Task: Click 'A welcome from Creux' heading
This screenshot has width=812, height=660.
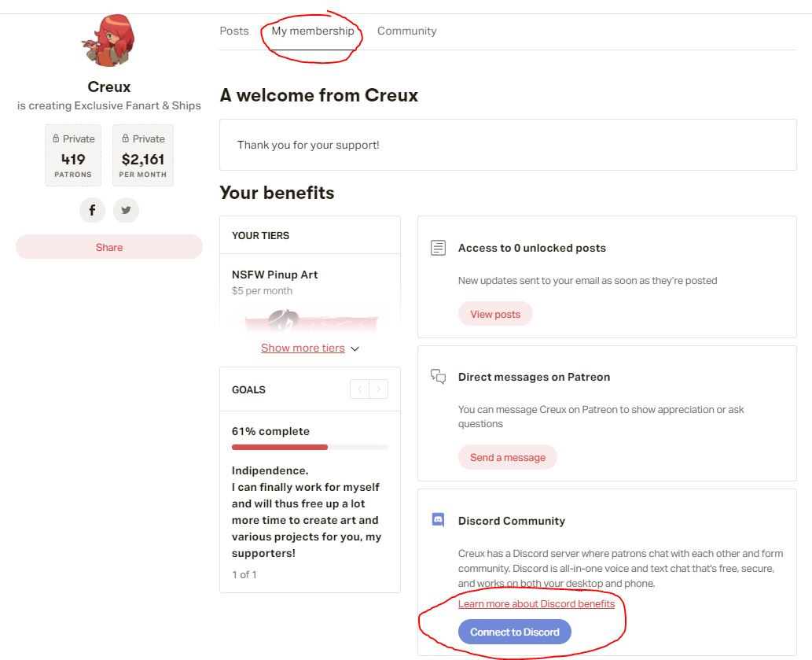Action: click(319, 95)
